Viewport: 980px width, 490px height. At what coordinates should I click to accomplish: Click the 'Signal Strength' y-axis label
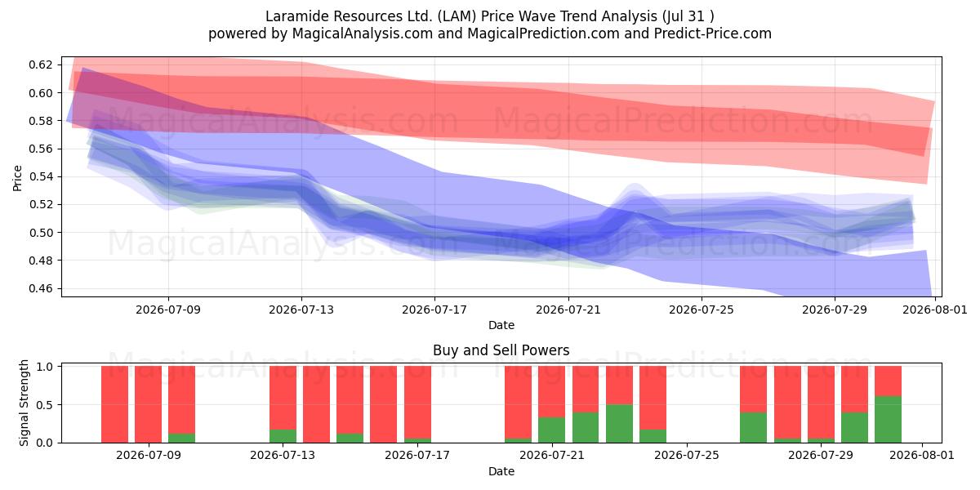(24, 403)
